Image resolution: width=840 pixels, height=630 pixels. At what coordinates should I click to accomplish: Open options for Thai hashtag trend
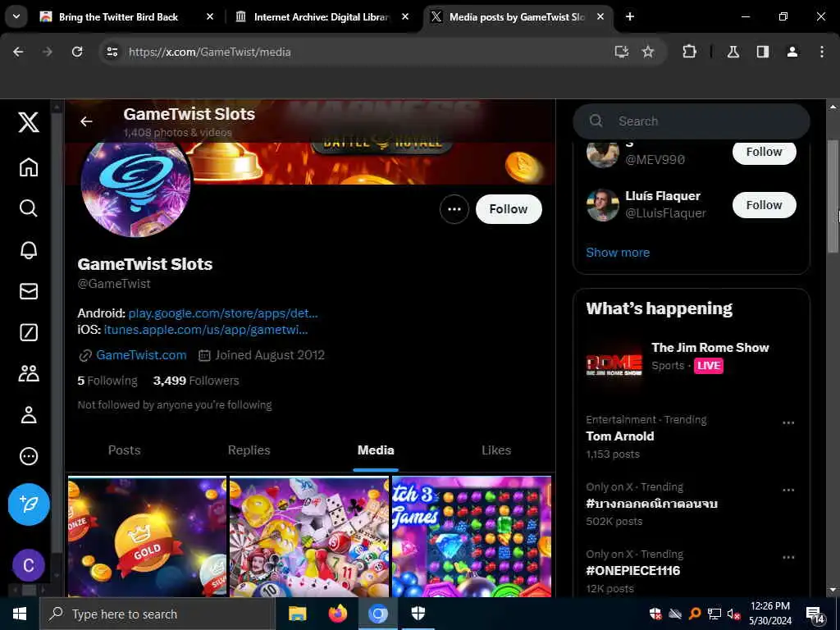(x=788, y=491)
